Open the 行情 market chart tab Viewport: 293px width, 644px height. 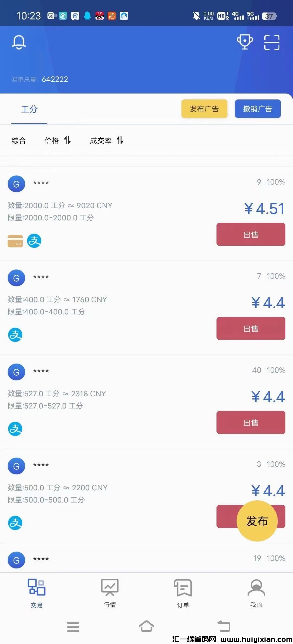[x=110, y=593]
